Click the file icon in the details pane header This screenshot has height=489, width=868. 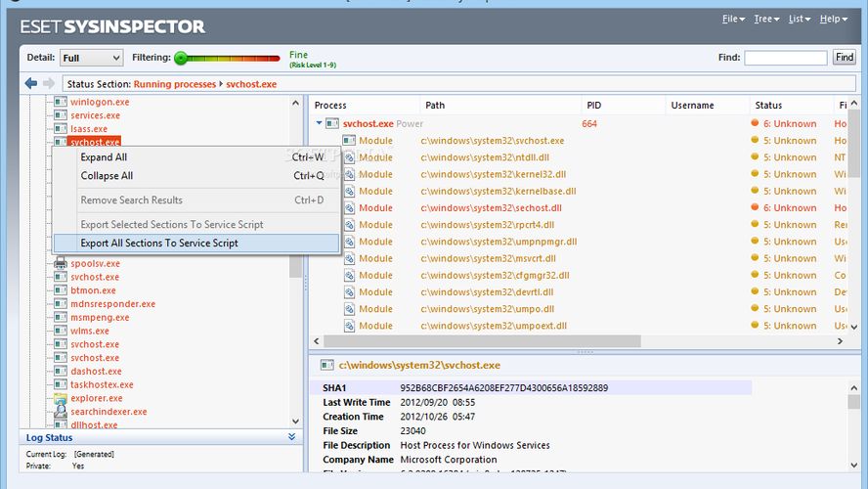click(x=327, y=365)
